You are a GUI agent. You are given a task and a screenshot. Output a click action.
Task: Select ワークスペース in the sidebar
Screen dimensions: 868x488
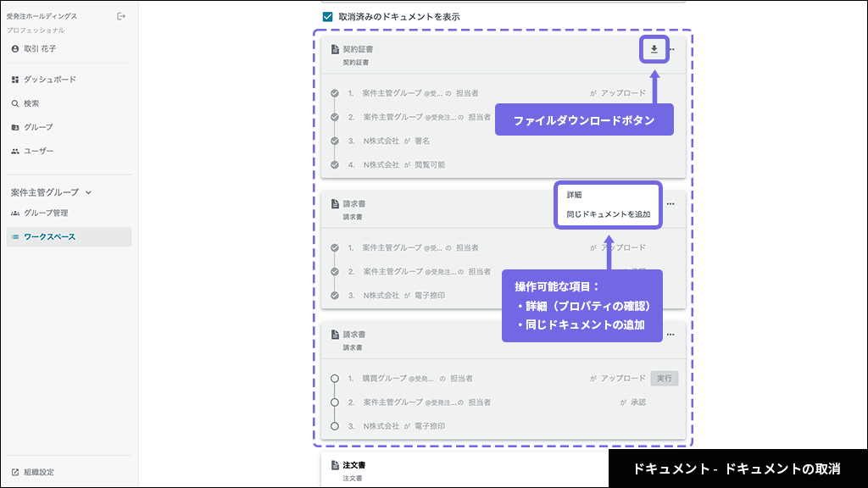tap(70, 237)
